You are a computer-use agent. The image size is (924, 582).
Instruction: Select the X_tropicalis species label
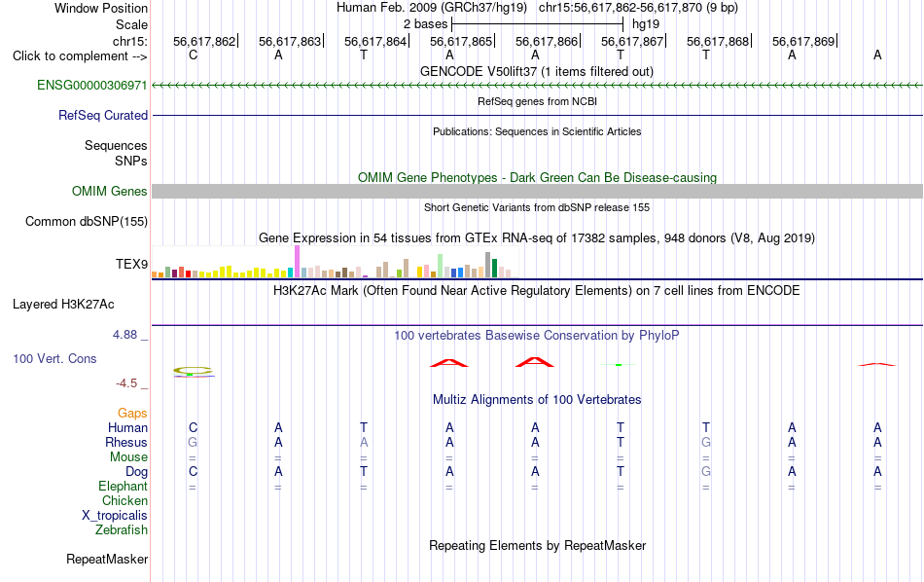pos(115,516)
